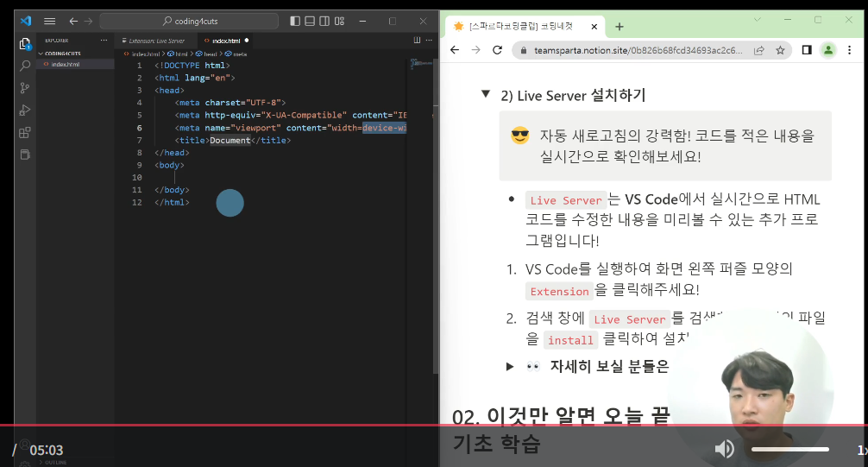Click the minimap in the editor
Image resolution: width=868 pixels, height=467 pixels.
pos(421,64)
